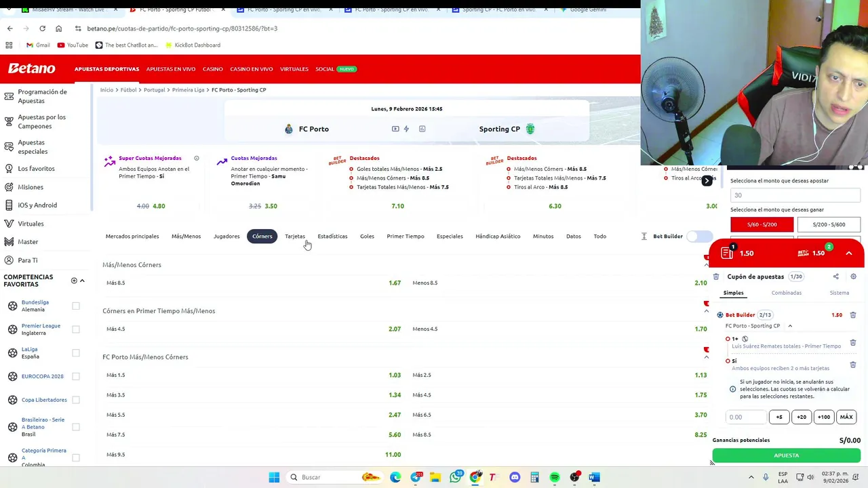Open the Windows Start menu
This screenshot has height=488, width=868.
point(274,477)
